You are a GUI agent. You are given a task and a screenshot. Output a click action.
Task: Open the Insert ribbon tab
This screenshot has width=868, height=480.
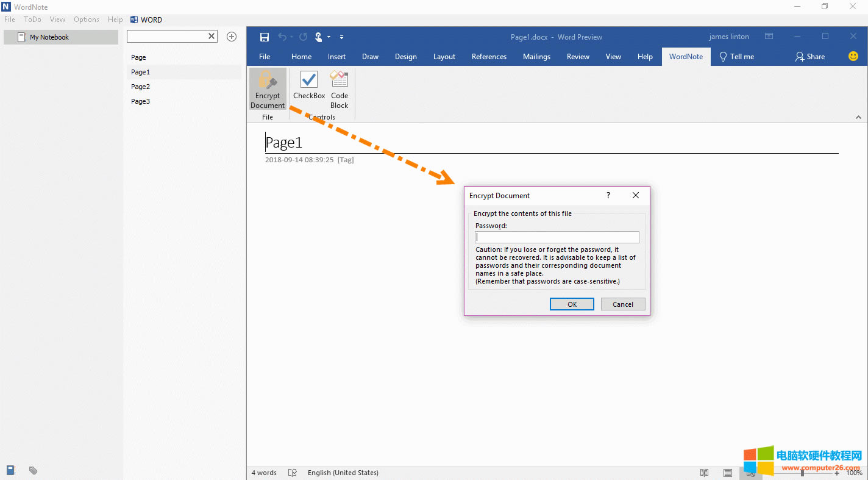coord(336,57)
